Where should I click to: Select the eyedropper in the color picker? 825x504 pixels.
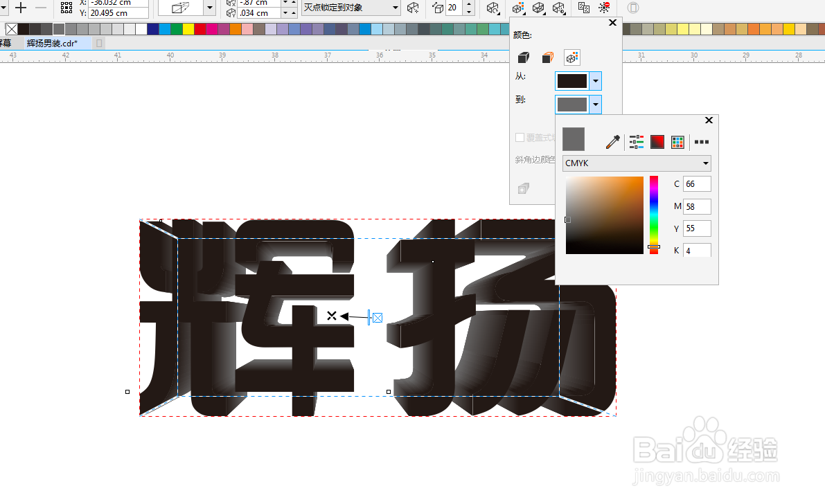coord(612,142)
